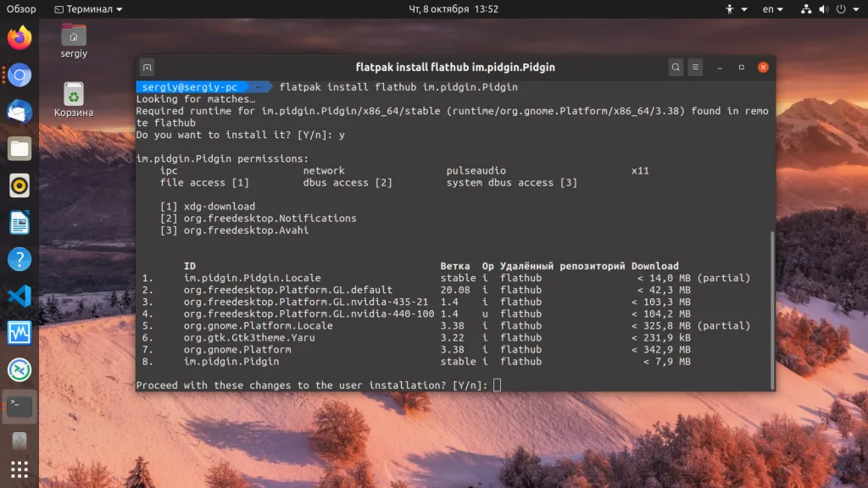Click org.freedesktop.Avahi text
This screenshot has width=868, height=488.
click(x=247, y=230)
